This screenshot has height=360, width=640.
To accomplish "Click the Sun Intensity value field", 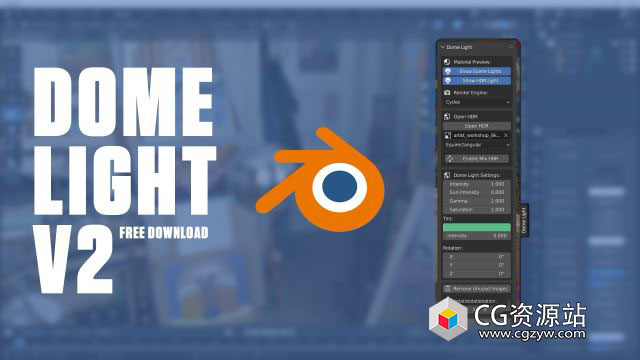I will pos(476,192).
